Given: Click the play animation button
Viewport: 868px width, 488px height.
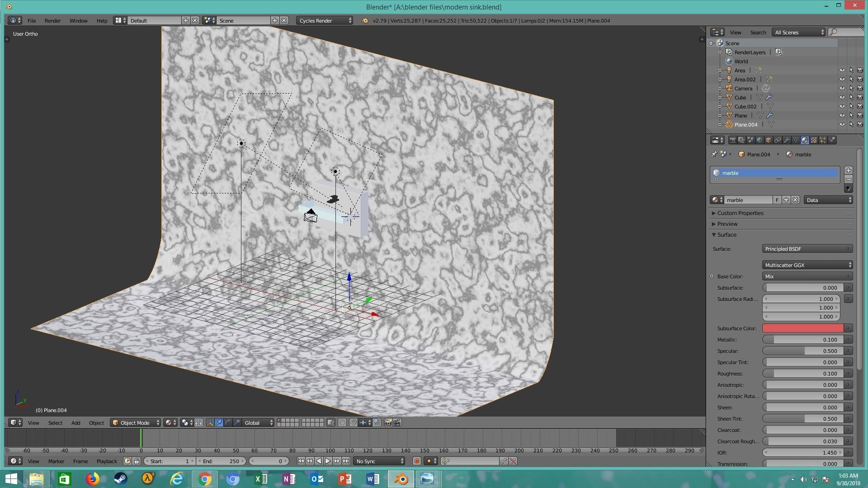Looking at the screenshot, I should point(328,461).
